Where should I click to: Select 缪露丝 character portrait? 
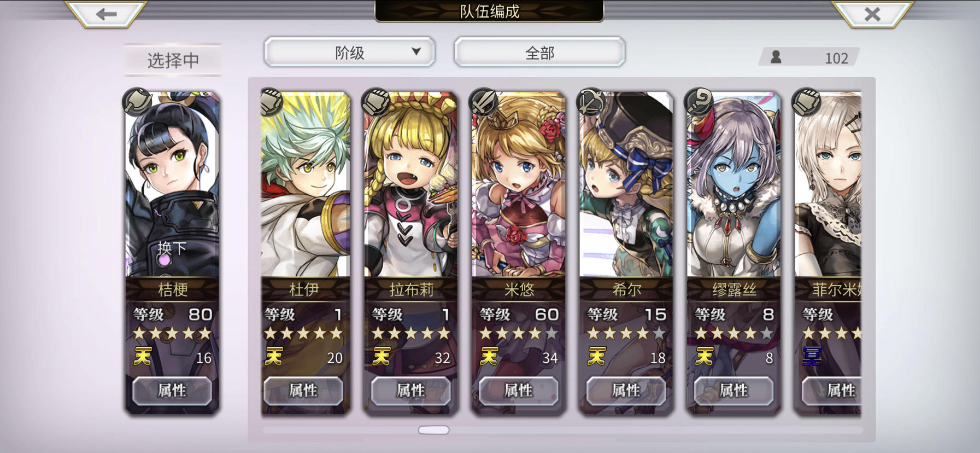pos(733,184)
